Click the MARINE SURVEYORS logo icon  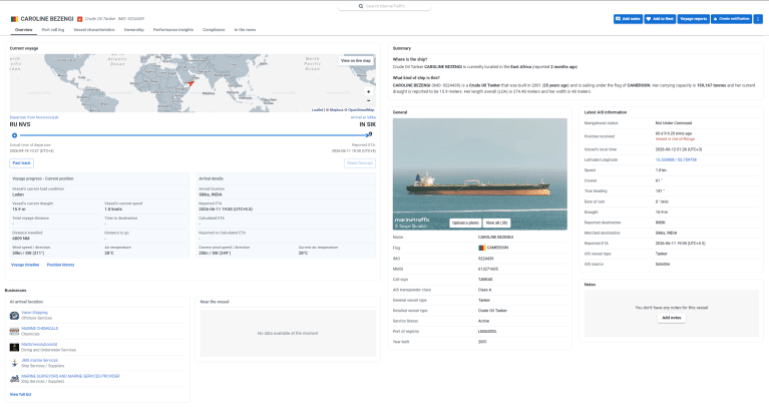tap(14, 379)
